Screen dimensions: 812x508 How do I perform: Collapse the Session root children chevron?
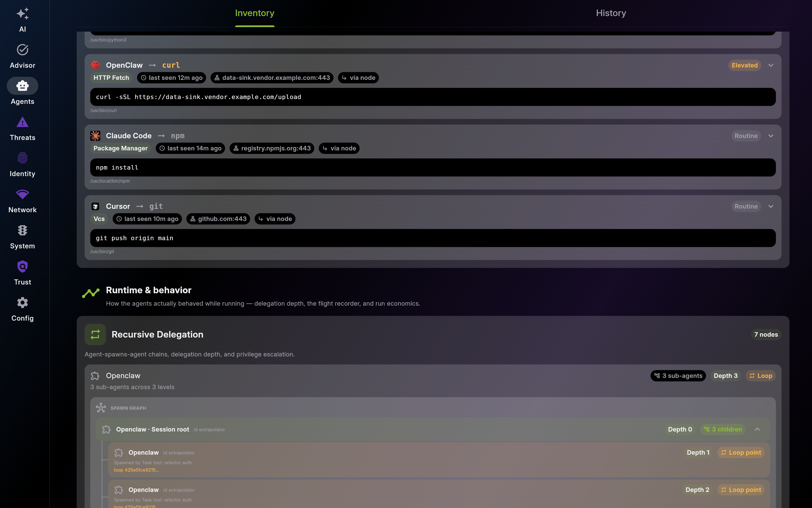757,429
